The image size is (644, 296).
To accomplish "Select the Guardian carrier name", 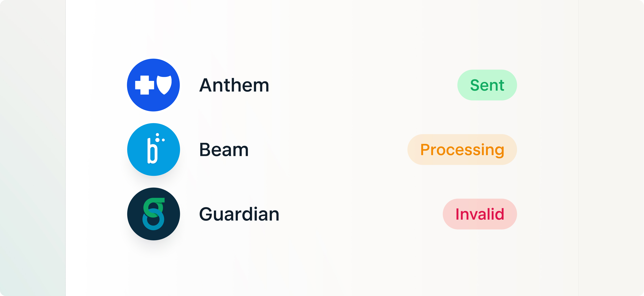I will coord(239,214).
